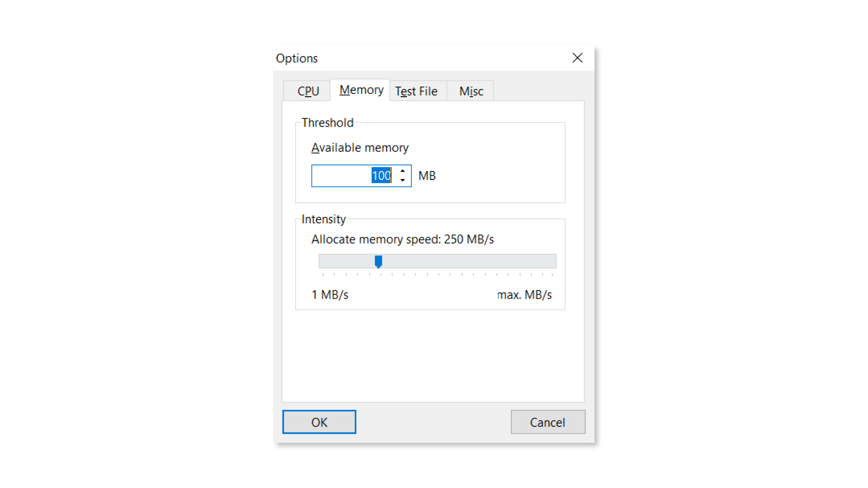Click the Threshold group heading
This screenshot has height=488, width=868.
327,123
